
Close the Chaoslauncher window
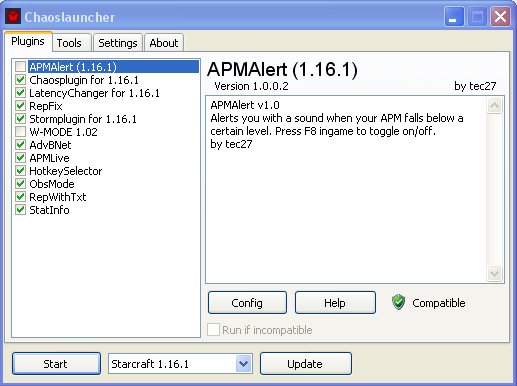pos(500,16)
